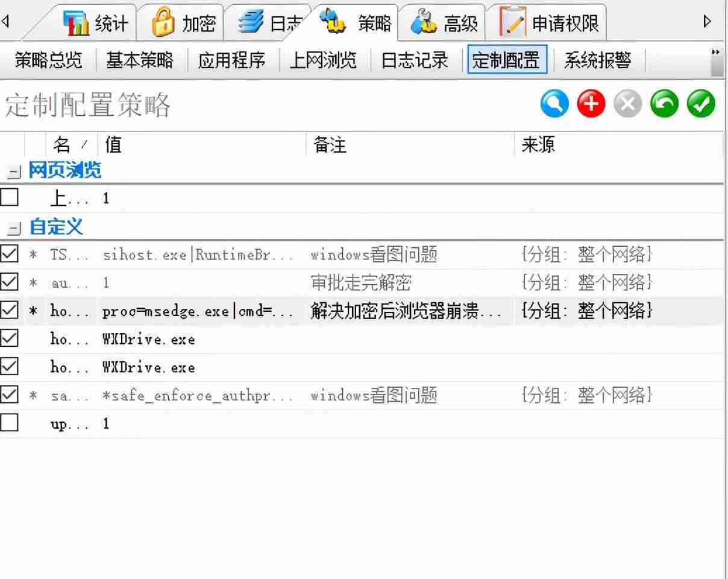Screen dimensions: 728x579
Task: Go to 系统报警 sub-tab
Action: (x=598, y=60)
